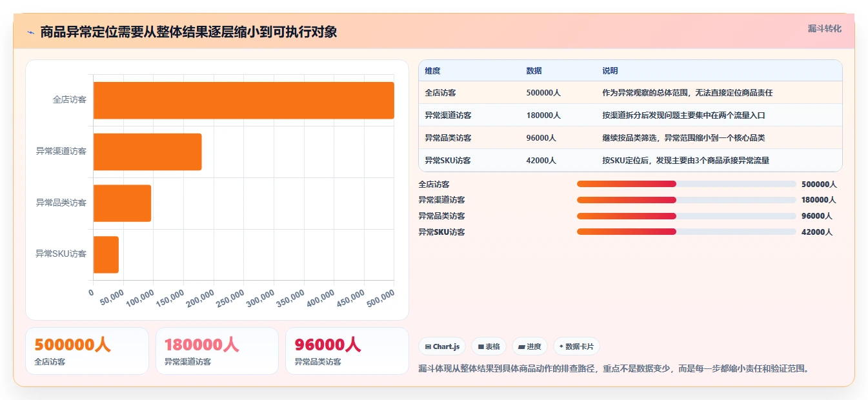
Task: Click the 100,000 x-axis tick label
Action: pos(139,298)
